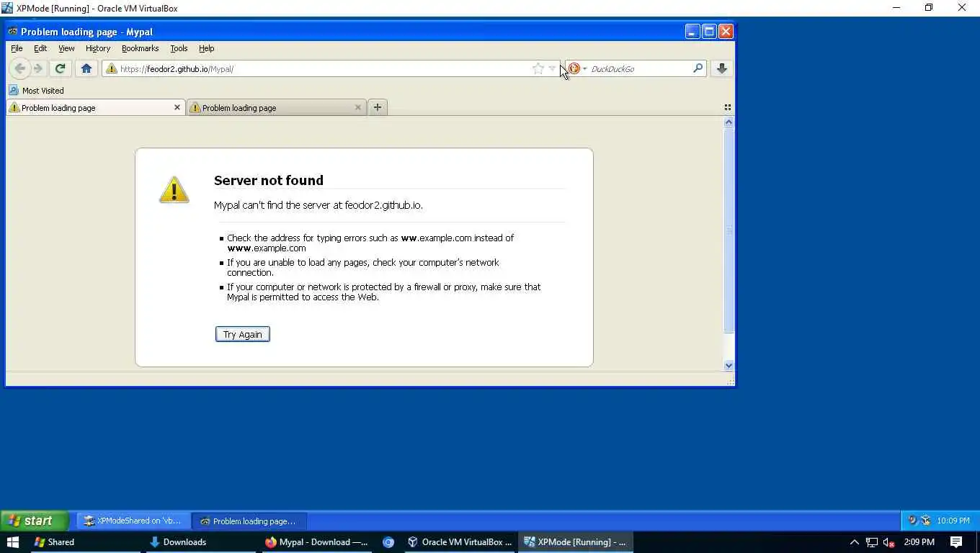Image resolution: width=980 pixels, height=553 pixels.
Task: Click the large warning triangle on error page
Action: pyautogui.click(x=174, y=189)
